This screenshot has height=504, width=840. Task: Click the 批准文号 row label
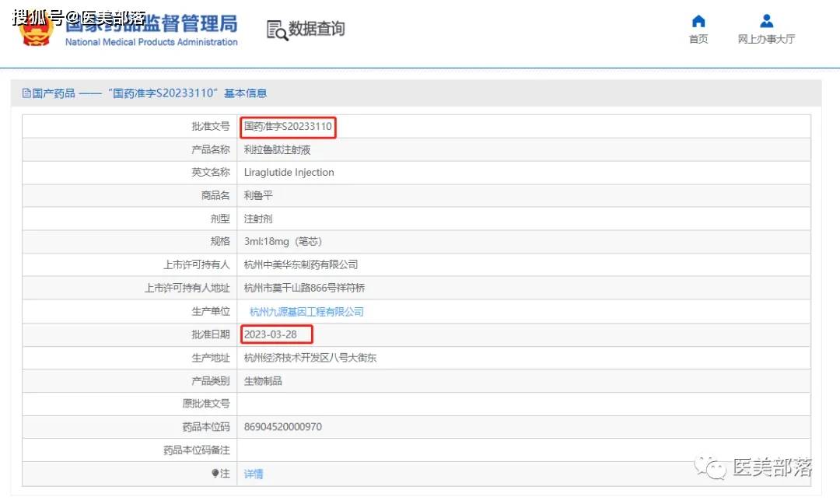(211, 127)
